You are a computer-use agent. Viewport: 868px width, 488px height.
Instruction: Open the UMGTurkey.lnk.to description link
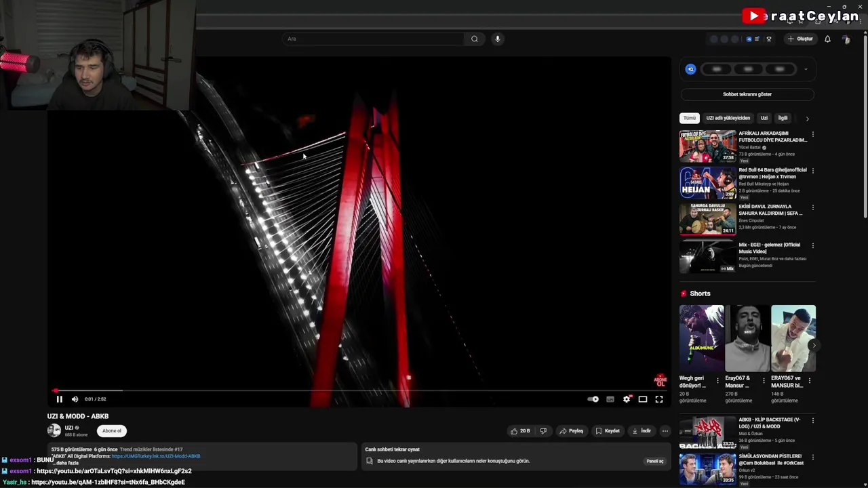(x=156, y=456)
